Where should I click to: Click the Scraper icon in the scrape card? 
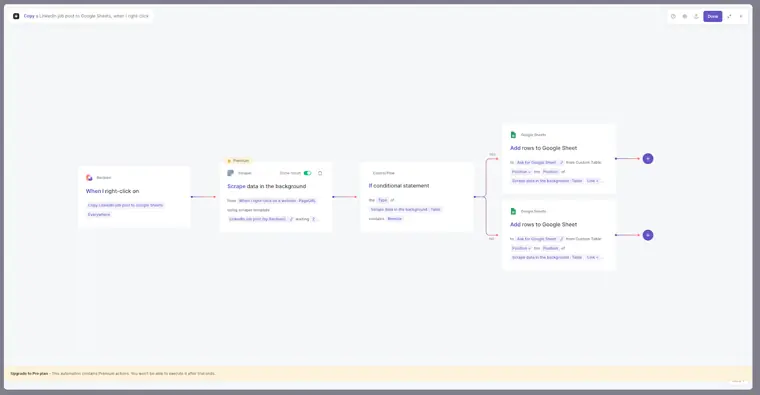pos(231,173)
